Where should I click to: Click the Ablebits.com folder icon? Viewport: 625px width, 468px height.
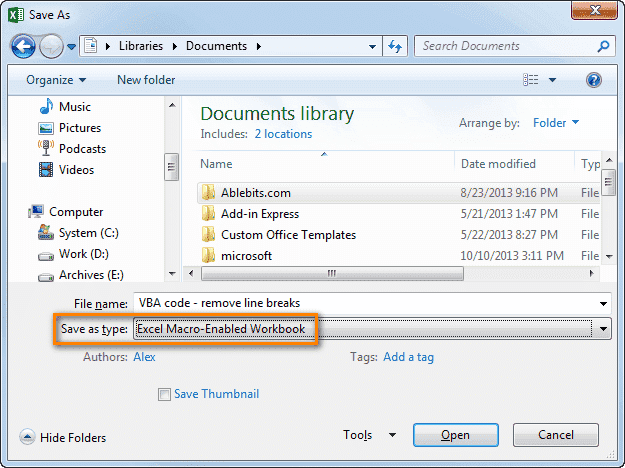[x=208, y=193]
